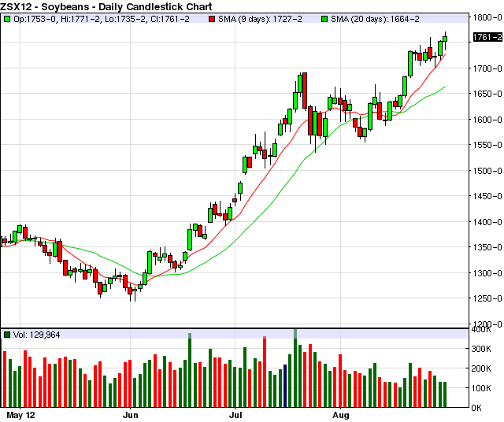
Task: Click the red SMA (9 days) legend square
Action: pos(212,19)
